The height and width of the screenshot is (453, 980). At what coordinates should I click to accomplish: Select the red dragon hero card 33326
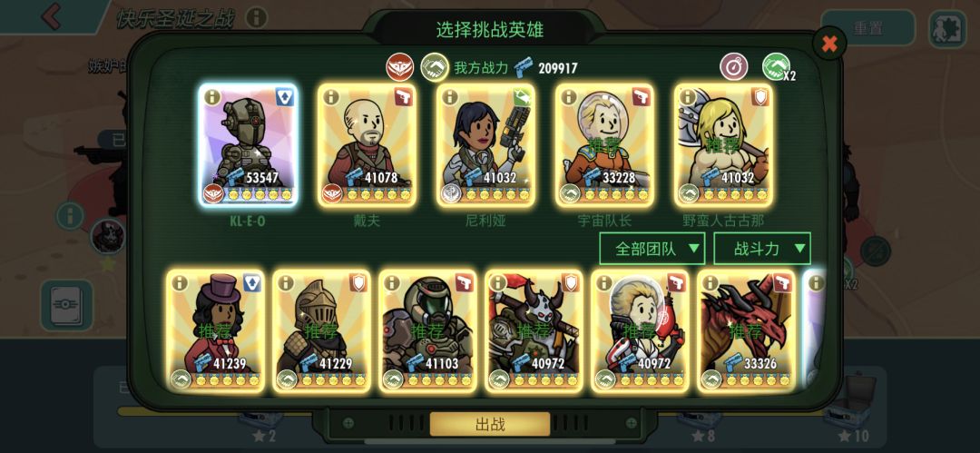pyautogui.click(x=746, y=331)
